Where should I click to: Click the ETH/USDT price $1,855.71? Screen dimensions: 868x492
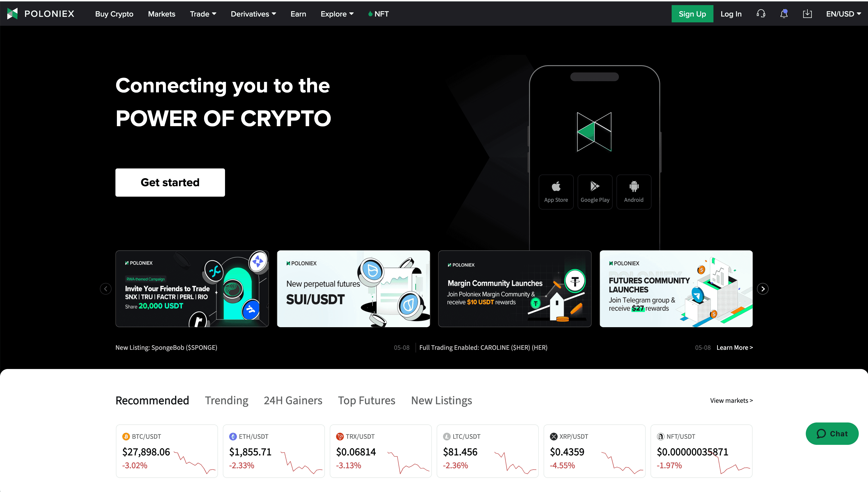250,452
